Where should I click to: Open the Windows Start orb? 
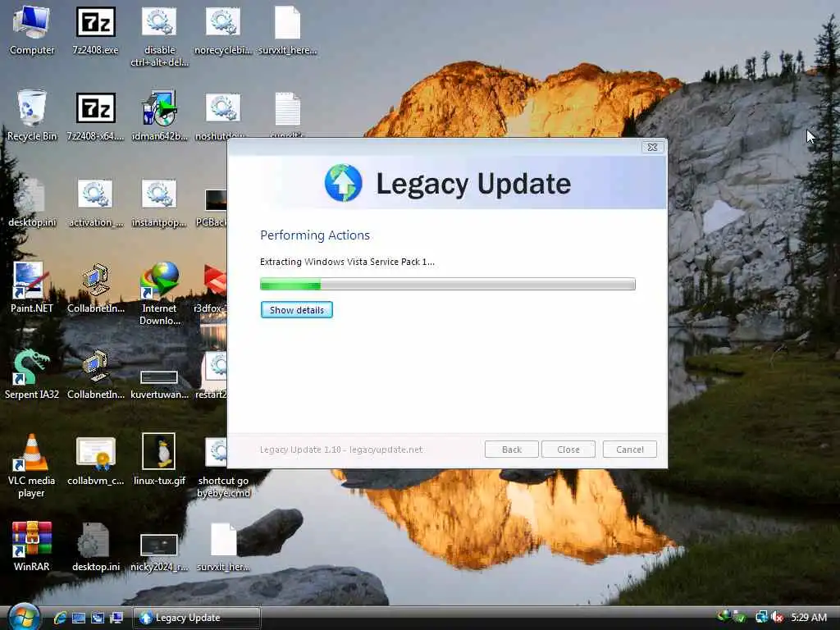click(x=24, y=617)
